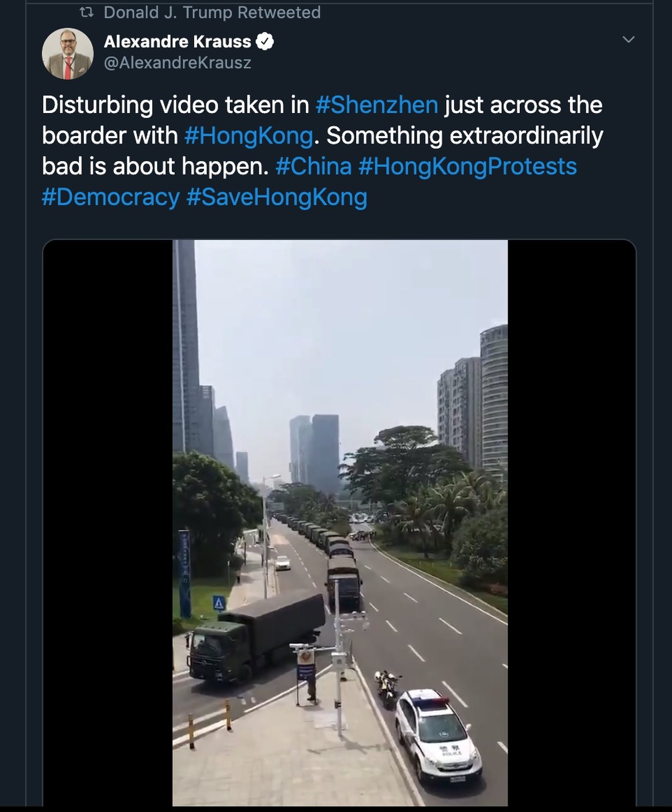Open the "Donald J. Trump Retweeted" link
The height and width of the screenshot is (812, 672).
(x=212, y=12)
